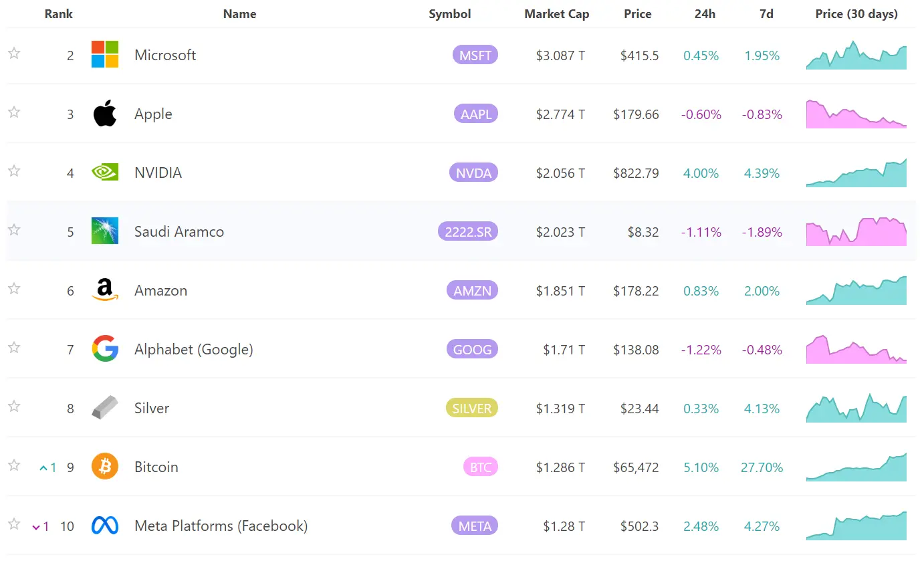Click the NVIDIA eye logo
This screenshot has height=561, width=924.
point(104,172)
